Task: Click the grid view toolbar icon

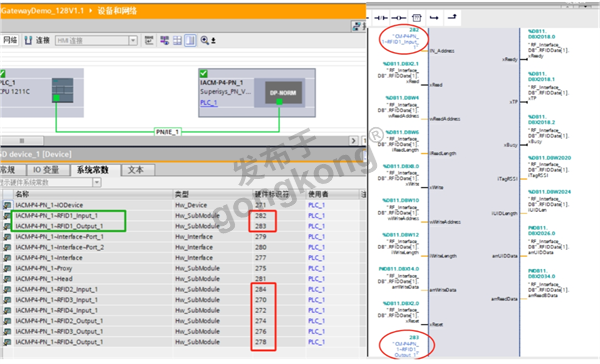Action: click(x=177, y=40)
